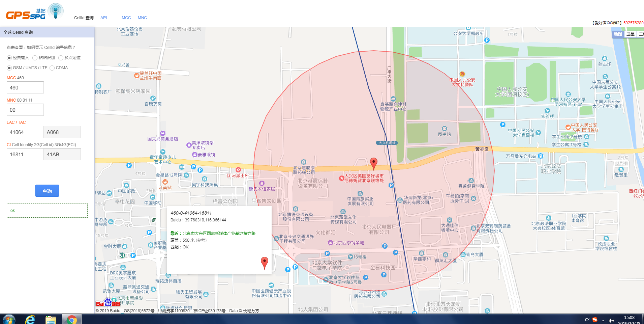Image resolution: width=644 pixels, height=324 pixels.
Task: Open the MNC navigation link
Action: (142, 18)
